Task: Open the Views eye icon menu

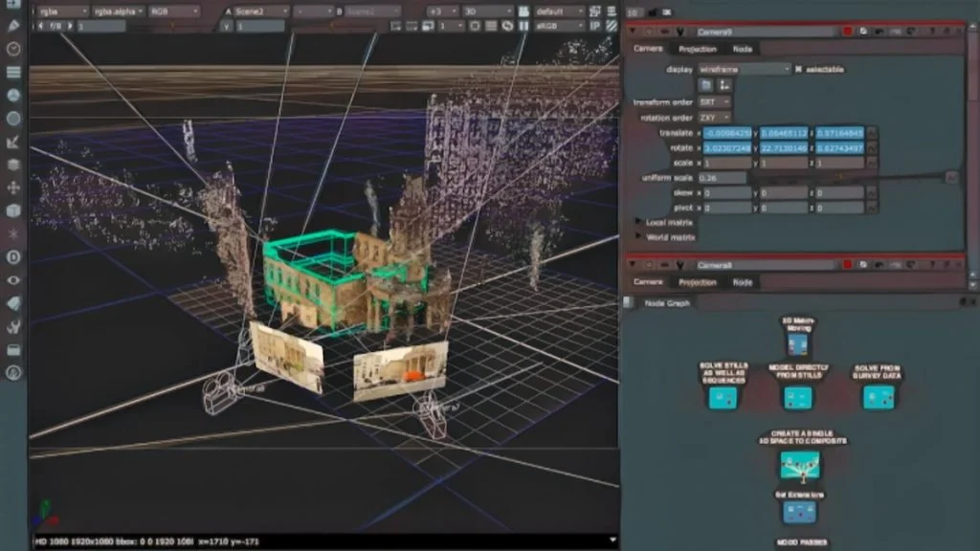Action: tap(14, 280)
